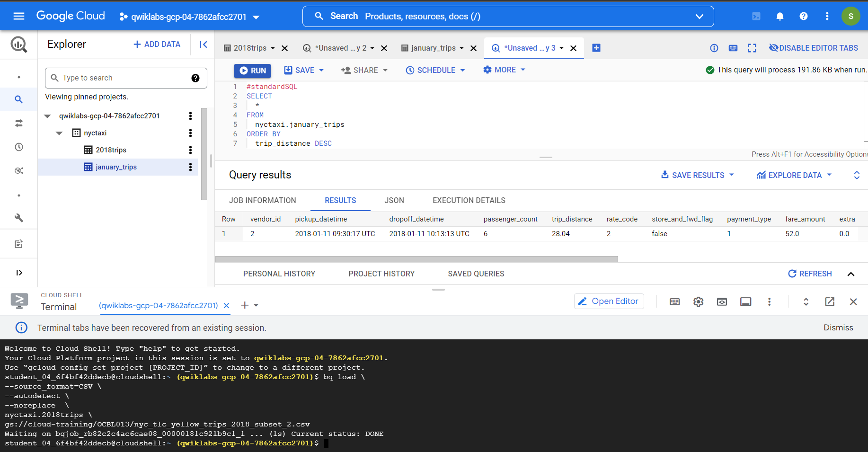Screen dimensions: 868x452
Task: Expand or collapse the query results pane
Action: (857, 175)
